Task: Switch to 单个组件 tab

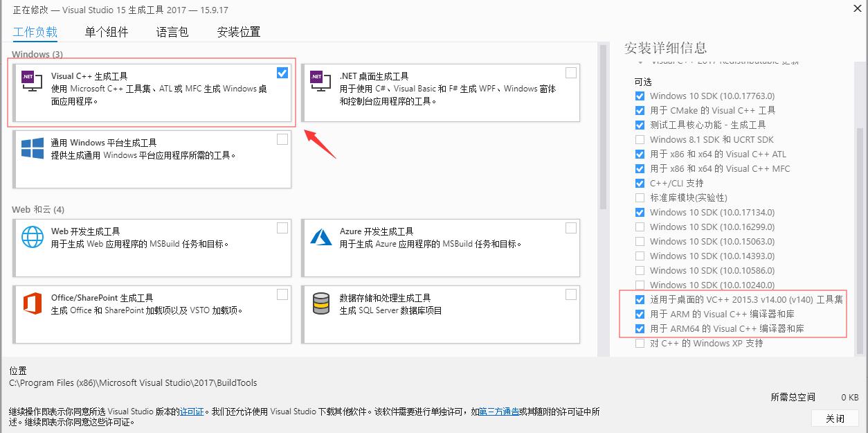Action: (x=107, y=32)
